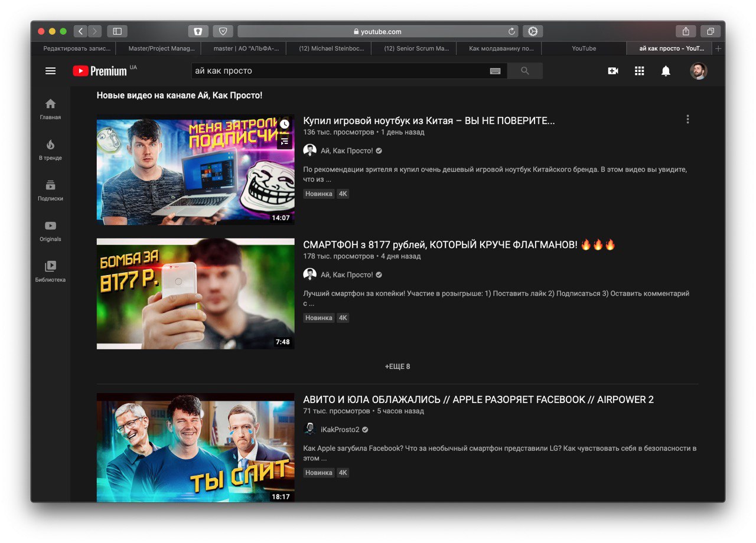The width and height of the screenshot is (756, 543).
Task: Expand more videos with +ЕЩЕ 8
Action: pos(397,367)
